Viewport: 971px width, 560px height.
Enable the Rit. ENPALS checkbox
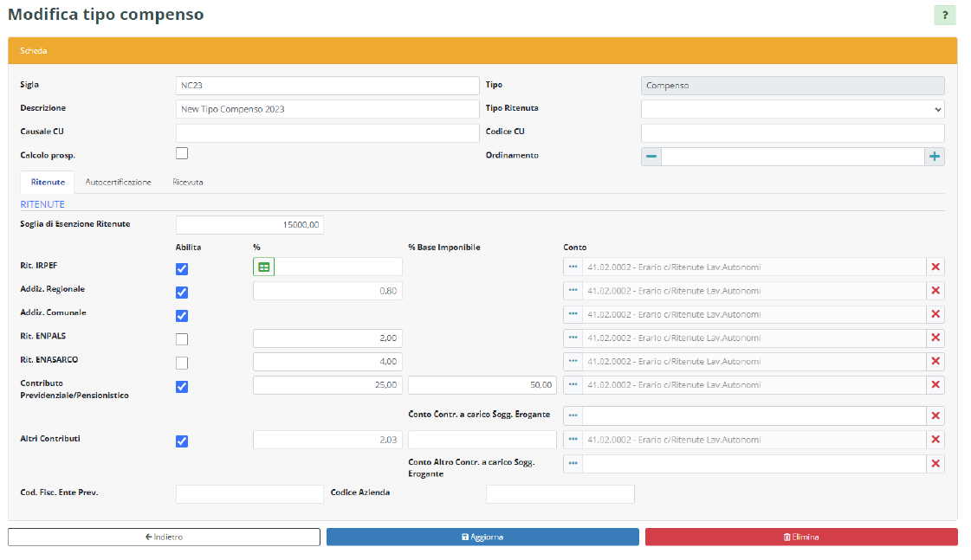[x=182, y=339]
